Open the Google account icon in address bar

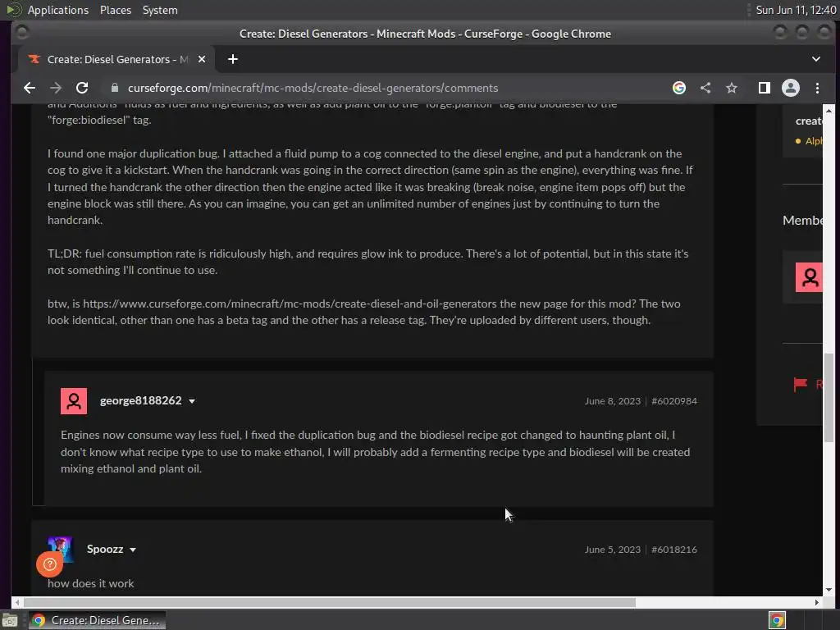(x=678, y=88)
